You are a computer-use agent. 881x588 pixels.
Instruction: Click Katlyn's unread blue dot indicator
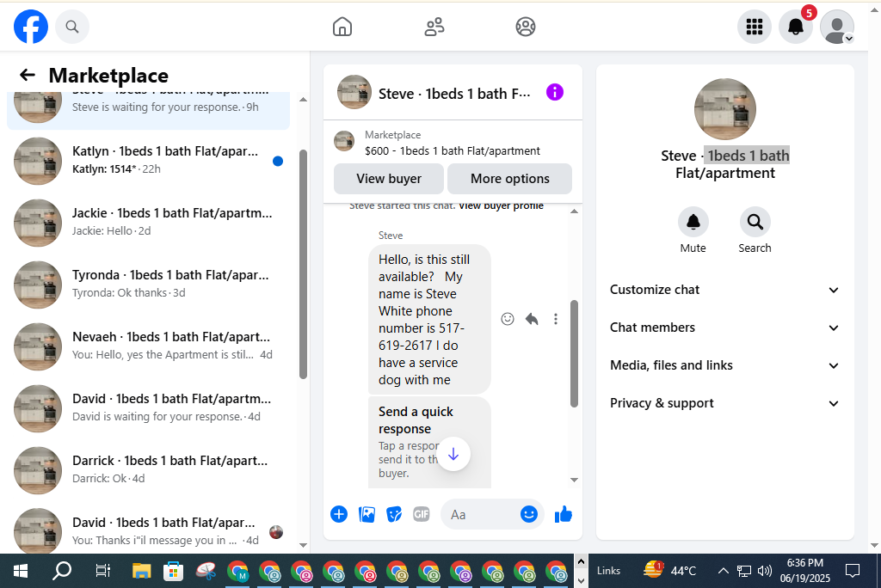[x=278, y=161]
